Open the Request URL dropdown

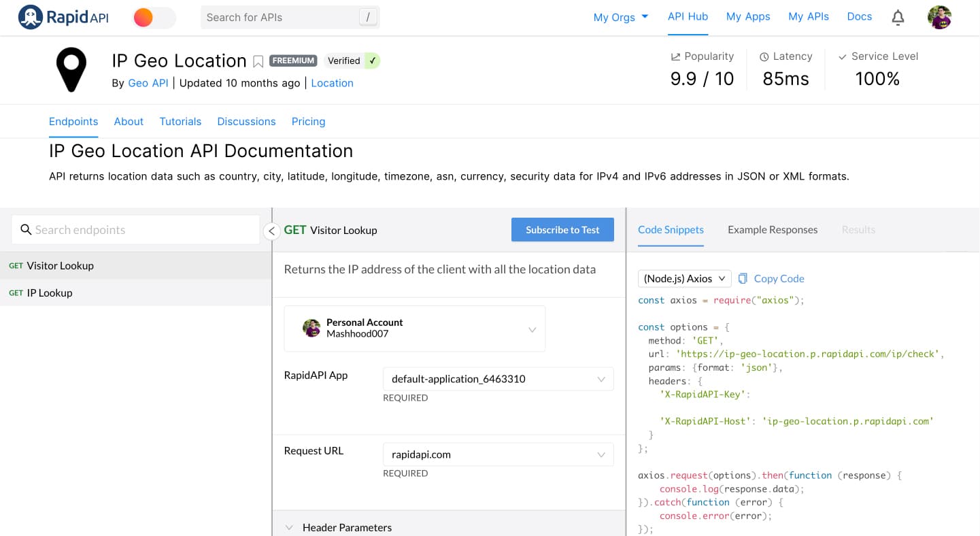(498, 454)
